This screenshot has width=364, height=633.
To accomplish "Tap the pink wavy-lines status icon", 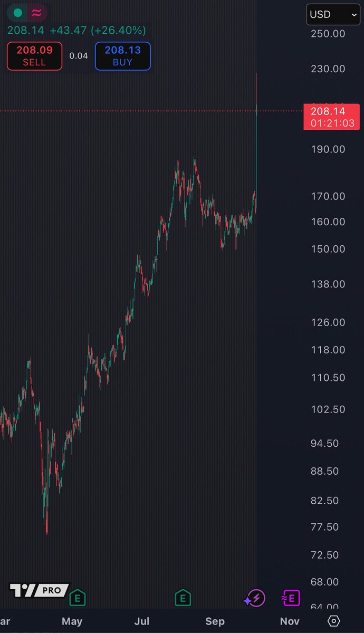I will [x=37, y=13].
